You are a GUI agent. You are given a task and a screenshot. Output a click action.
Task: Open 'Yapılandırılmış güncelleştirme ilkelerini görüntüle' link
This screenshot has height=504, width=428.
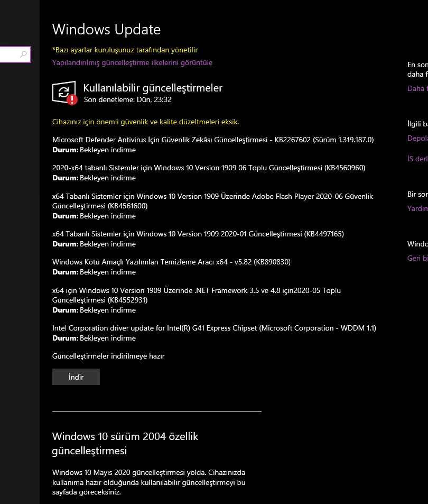132,62
